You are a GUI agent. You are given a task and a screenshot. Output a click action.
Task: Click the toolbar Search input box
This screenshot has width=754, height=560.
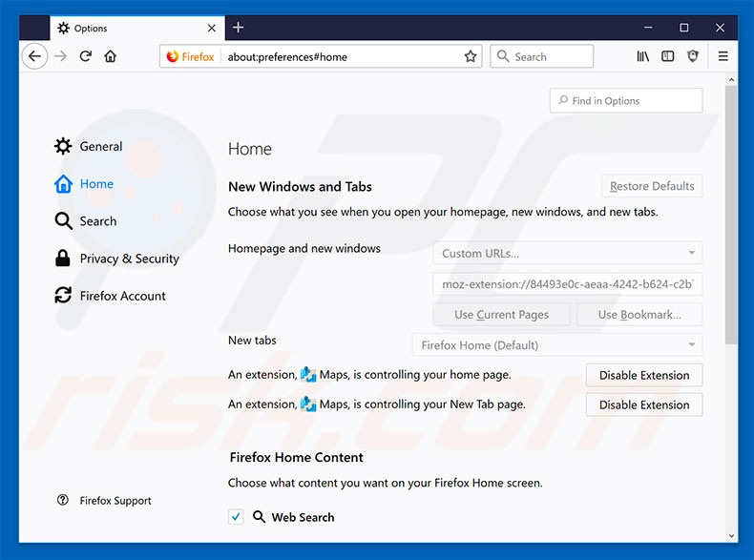point(542,56)
